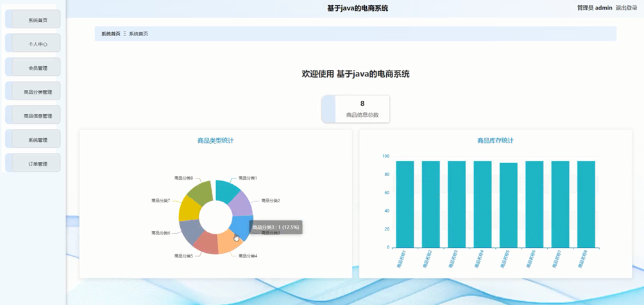644x305 pixels.
Task: Click the shortest bar (fifth) in stock chart
Action: pyautogui.click(x=509, y=205)
